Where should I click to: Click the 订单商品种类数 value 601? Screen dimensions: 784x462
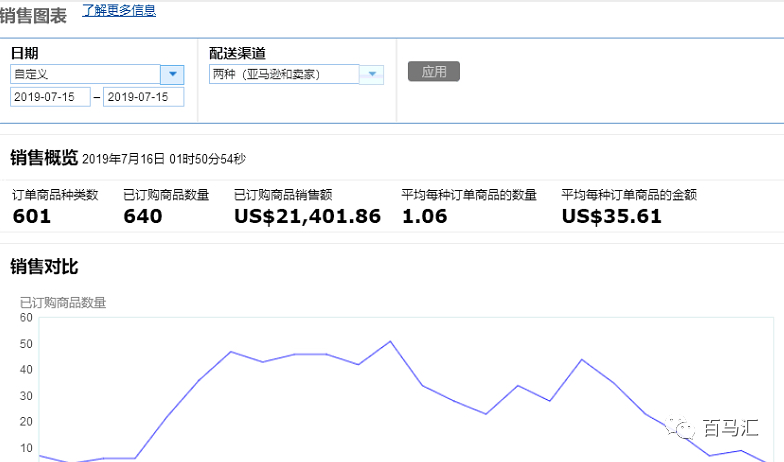point(32,216)
